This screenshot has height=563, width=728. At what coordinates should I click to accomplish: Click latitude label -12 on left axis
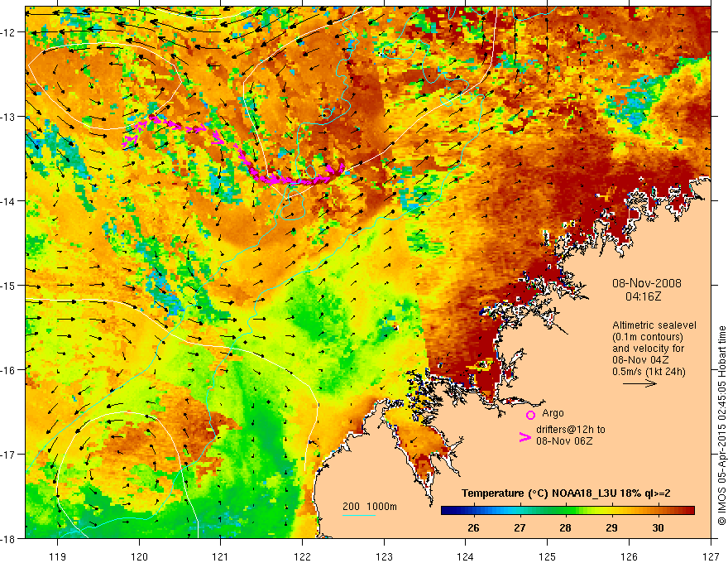coord(9,32)
